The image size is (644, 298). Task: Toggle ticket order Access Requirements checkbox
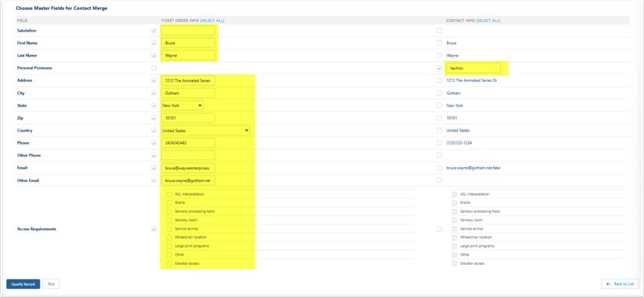[154, 229]
